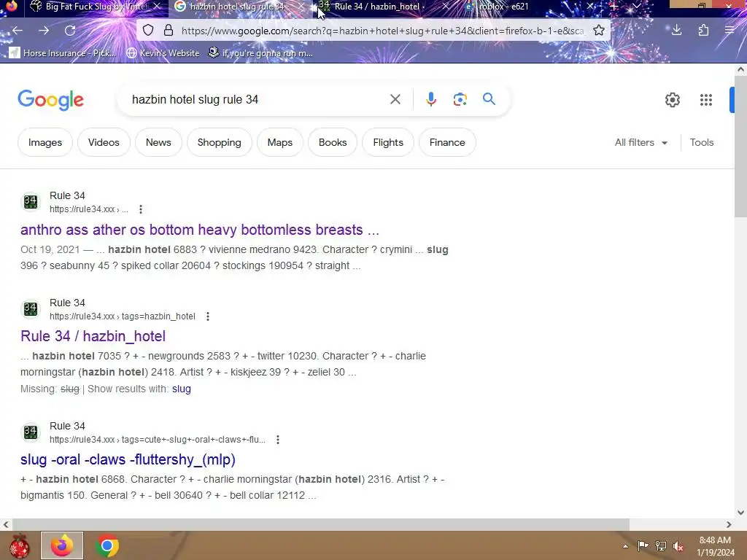Close the Google search results tab
The width and height of the screenshot is (747, 560).
coord(301,7)
